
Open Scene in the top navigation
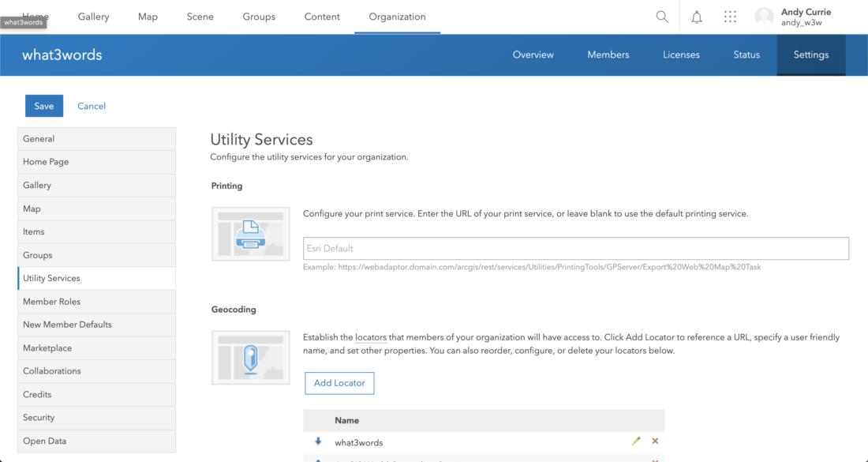(200, 17)
